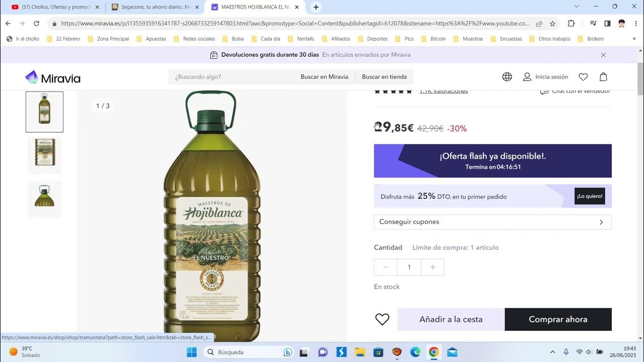Click the quantity value field
Image resolution: width=644 pixels, height=362 pixels.
pyautogui.click(x=409, y=267)
